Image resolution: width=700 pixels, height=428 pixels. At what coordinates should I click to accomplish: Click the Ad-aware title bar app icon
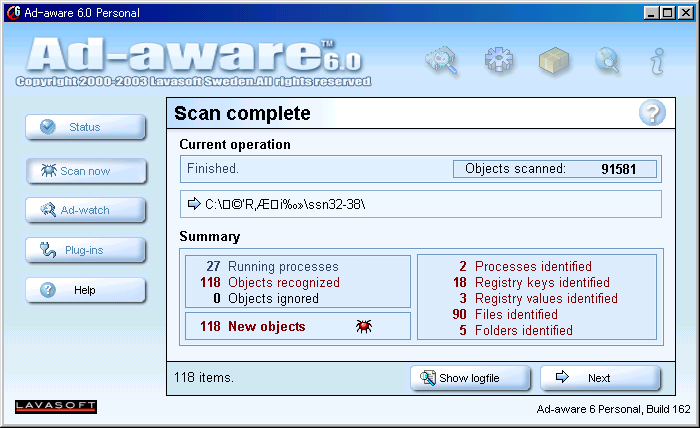pos(13,12)
